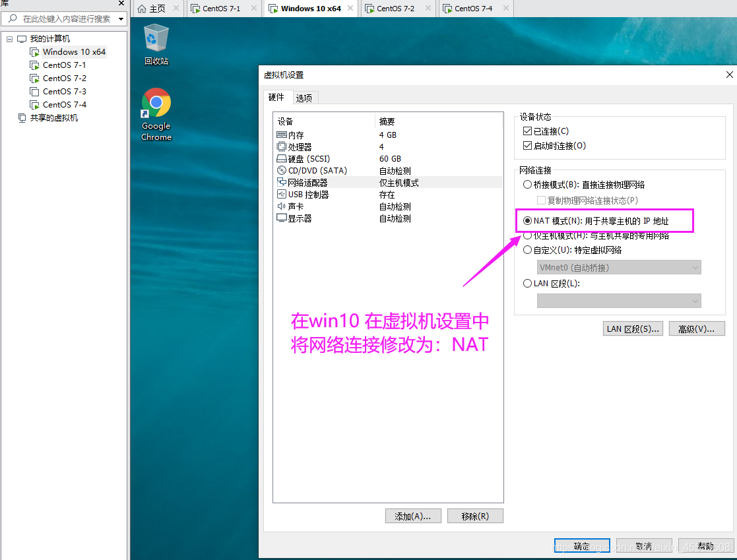This screenshot has height=560, width=737.
Task: Click the CentOS 7-1 VM icon in library
Action: (34, 65)
